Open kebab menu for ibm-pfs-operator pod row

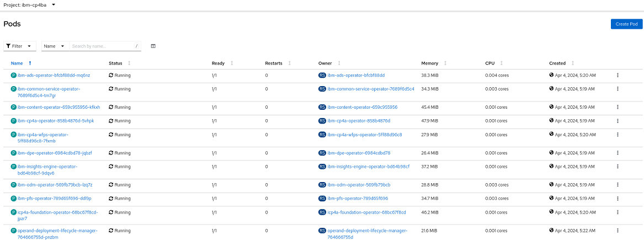[618, 199]
